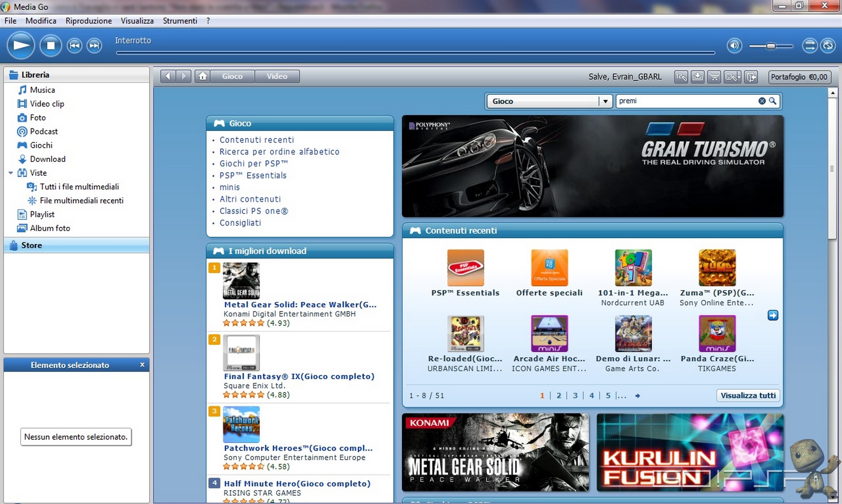This screenshot has width=842, height=504.
Task: Click the sign out icon
Action: (751, 77)
